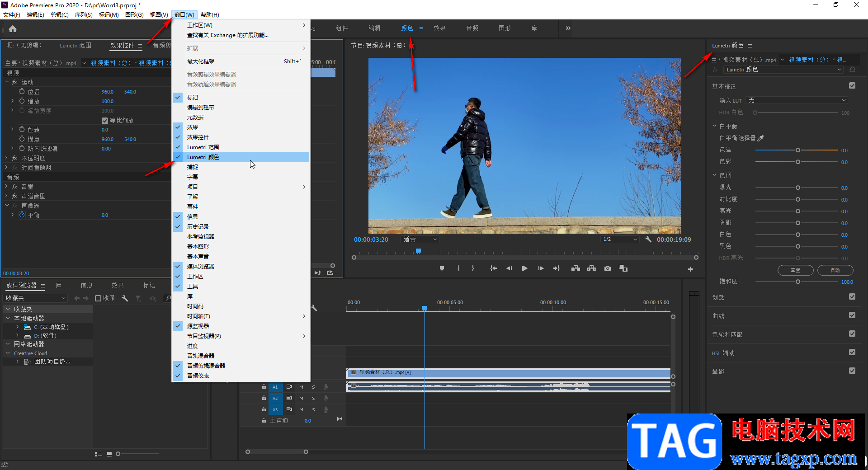This screenshot has width=868, height=470.
Task: Click the Mark Out bracket icon
Action: pos(473,268)
